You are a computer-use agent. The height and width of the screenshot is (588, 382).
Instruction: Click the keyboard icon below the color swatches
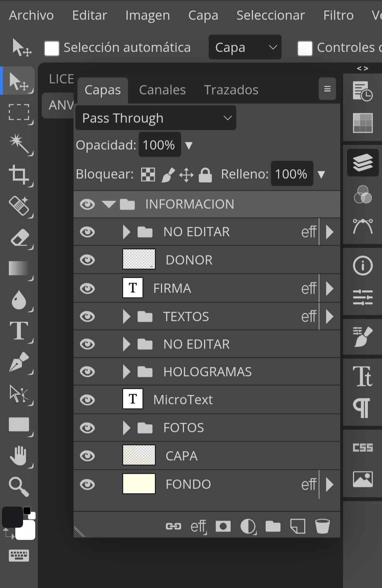click(19, 555)
